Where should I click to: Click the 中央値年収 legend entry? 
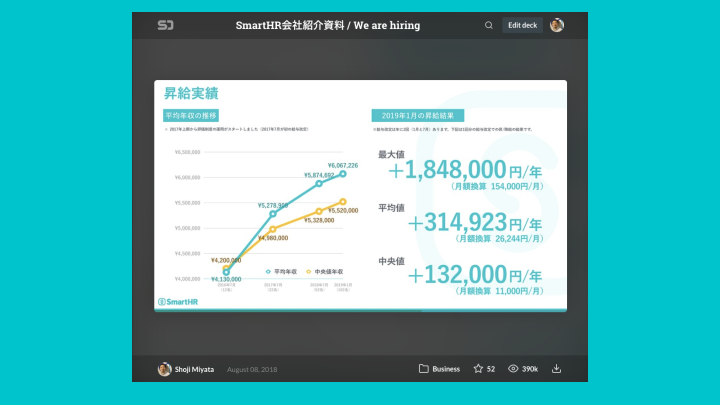[x=325, y=272]
